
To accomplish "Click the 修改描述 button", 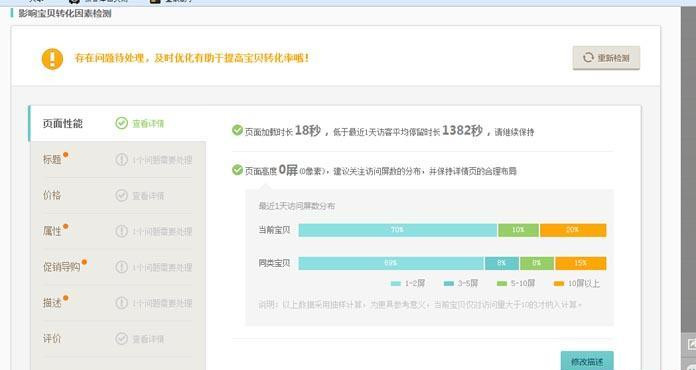I will point(587,361).
